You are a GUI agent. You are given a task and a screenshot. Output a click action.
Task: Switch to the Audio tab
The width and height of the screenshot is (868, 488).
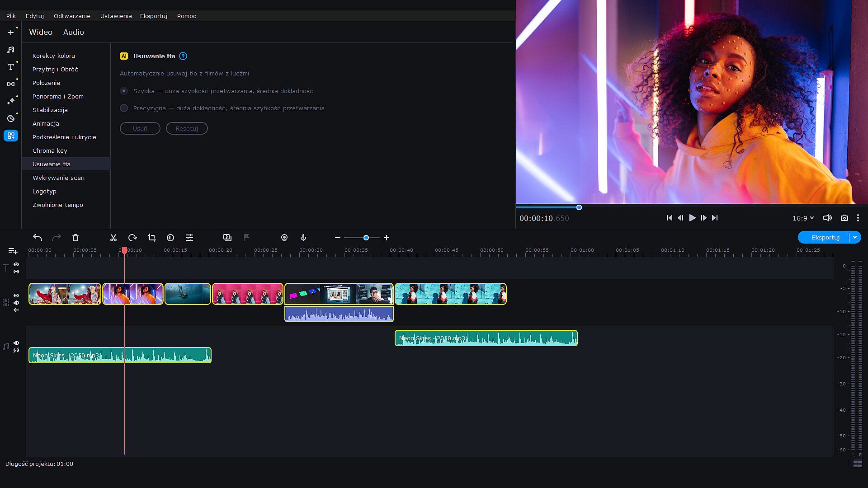click(74, 32)
